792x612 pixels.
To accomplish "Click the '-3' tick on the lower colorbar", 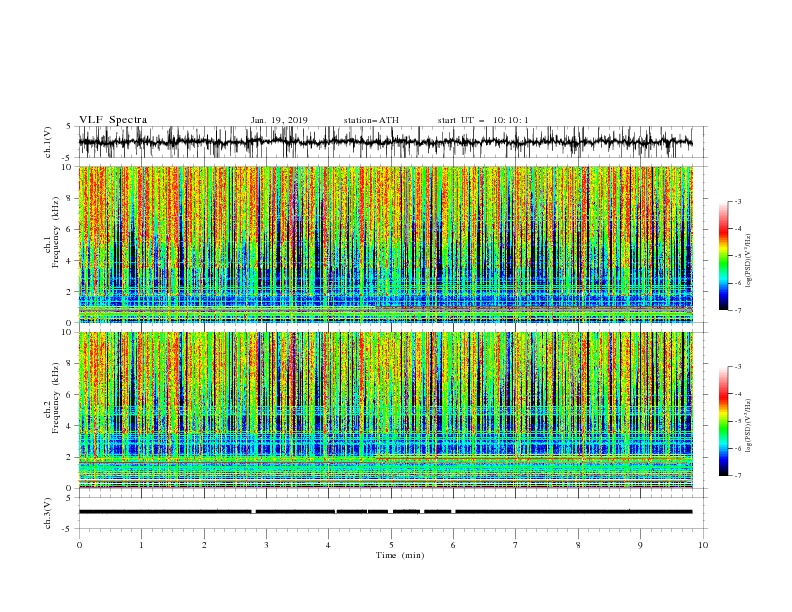I will click(x=737, y=367).
